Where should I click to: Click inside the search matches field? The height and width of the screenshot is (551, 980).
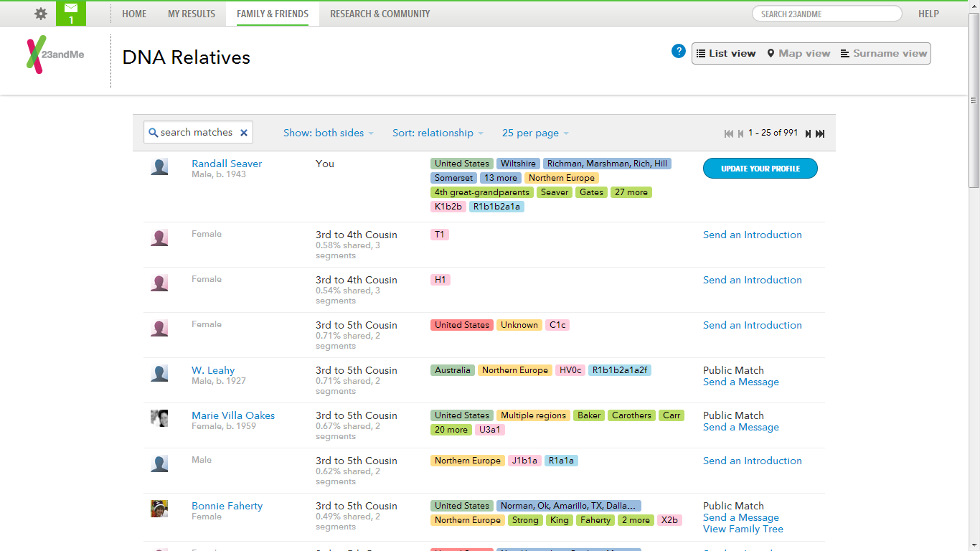point(197,132)
